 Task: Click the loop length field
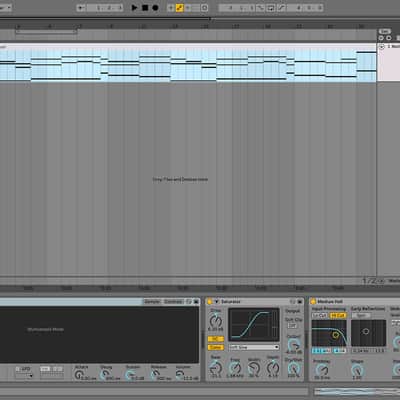tap(305, 8)
